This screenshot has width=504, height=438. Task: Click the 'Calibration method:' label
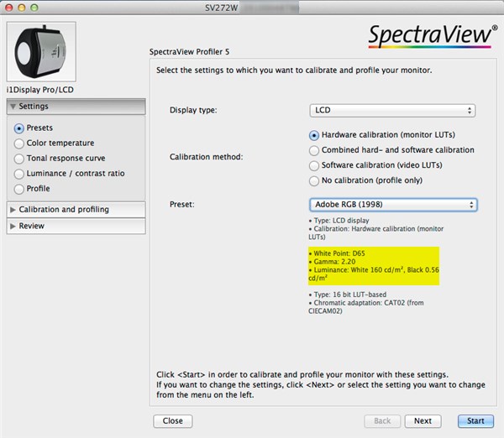click(x=207, y=157)
